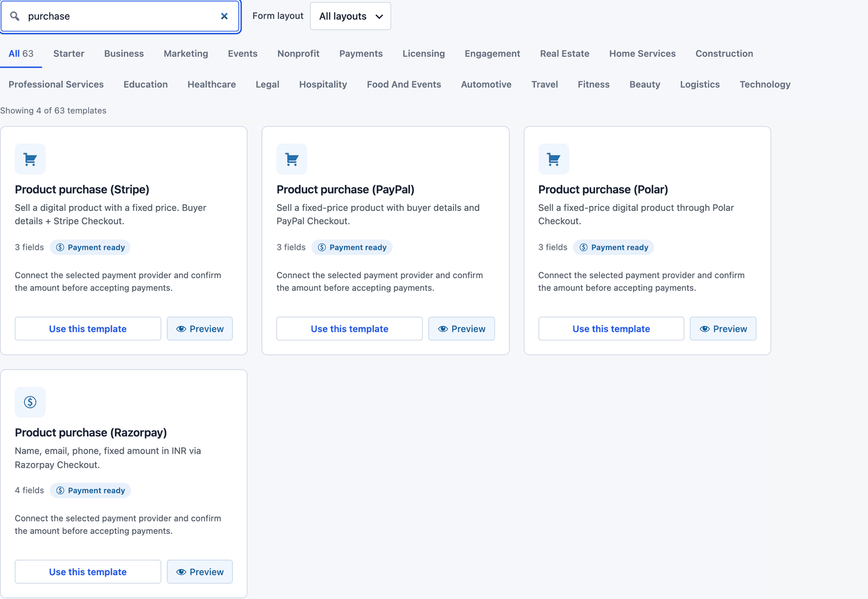Select the Automotive tab
This screenshot has height=599, width=868.
(x=486, y=85)
